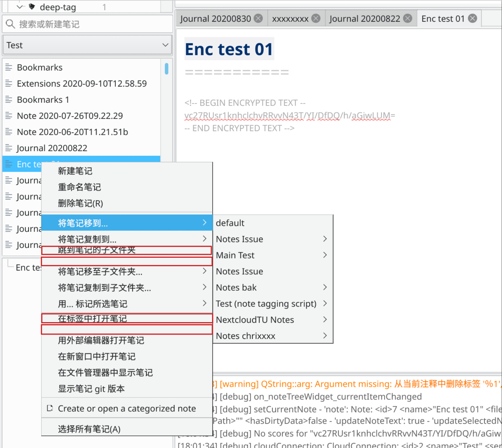The image size is (502, 448).
Task: Click the Bookmarks note icon
Action: tap(9, 67)
